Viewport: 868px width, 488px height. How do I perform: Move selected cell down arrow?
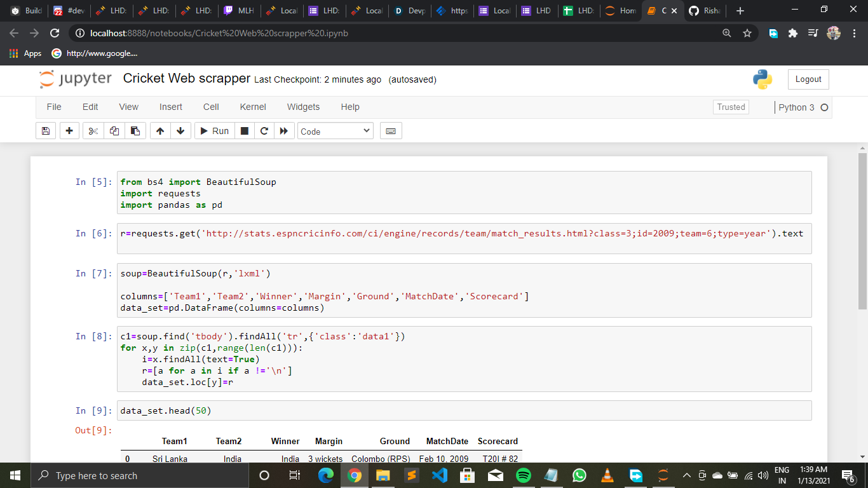click(180, 131)
